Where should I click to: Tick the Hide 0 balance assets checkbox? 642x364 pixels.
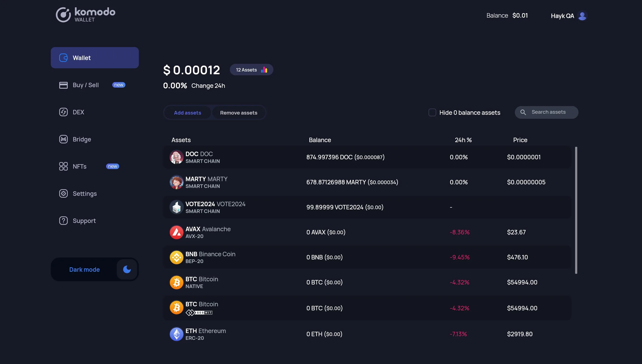coord(432,112)
